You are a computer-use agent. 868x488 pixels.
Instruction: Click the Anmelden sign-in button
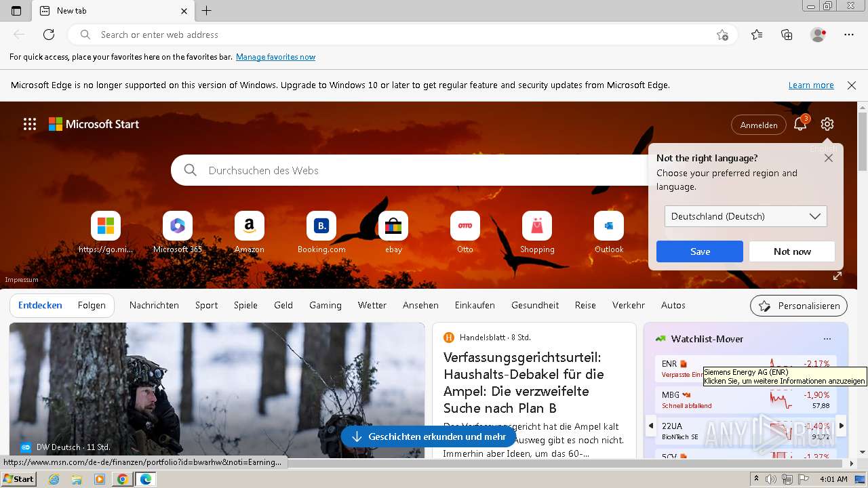(x=759, y=125)
